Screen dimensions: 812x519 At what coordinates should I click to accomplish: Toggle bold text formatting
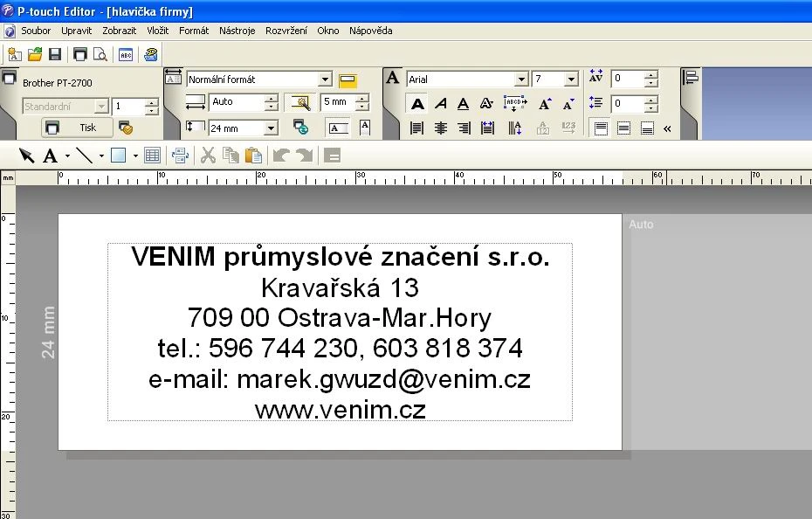pos(417,104)
